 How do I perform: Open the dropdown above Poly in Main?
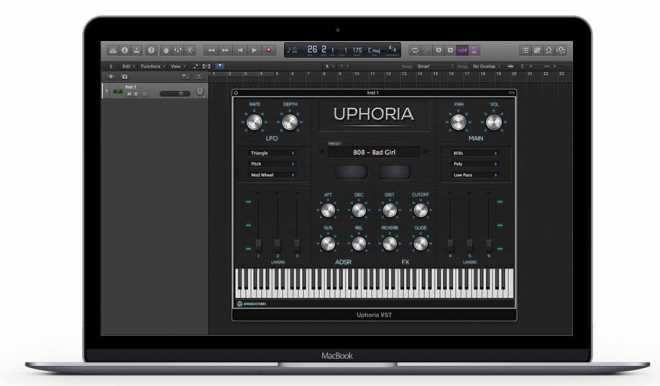coord(475,153)
